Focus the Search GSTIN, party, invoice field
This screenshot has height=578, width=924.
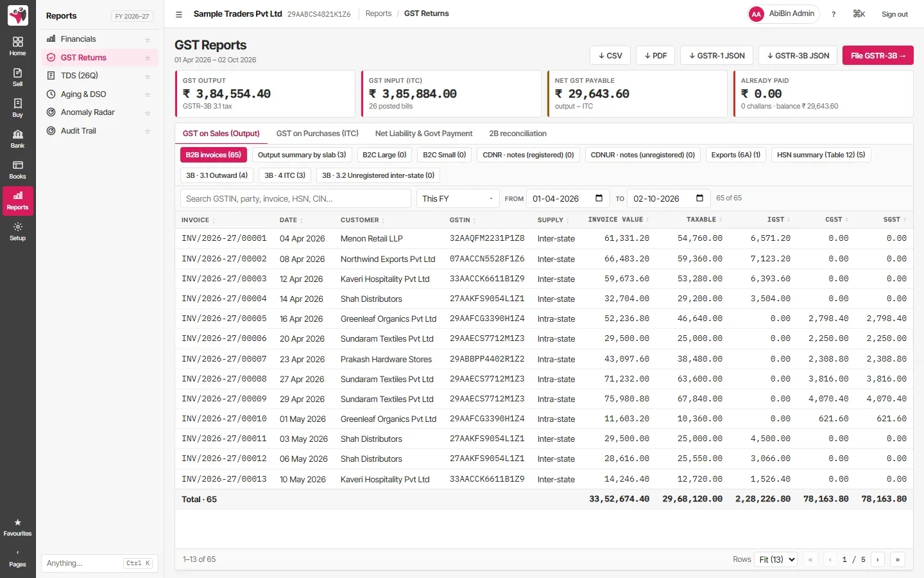pos(295,198)
